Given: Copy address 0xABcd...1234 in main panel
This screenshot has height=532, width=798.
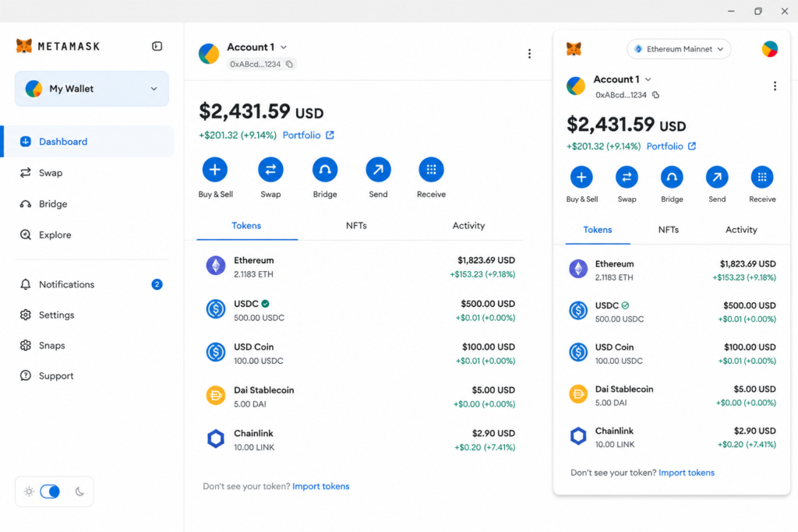Looking at the screenshot, I should (x=289, y=64).
